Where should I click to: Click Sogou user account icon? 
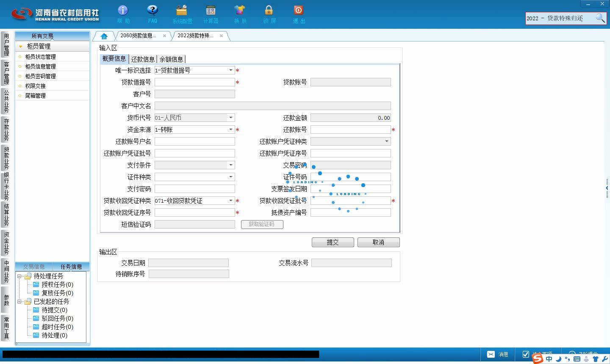(x=586, y=359)
